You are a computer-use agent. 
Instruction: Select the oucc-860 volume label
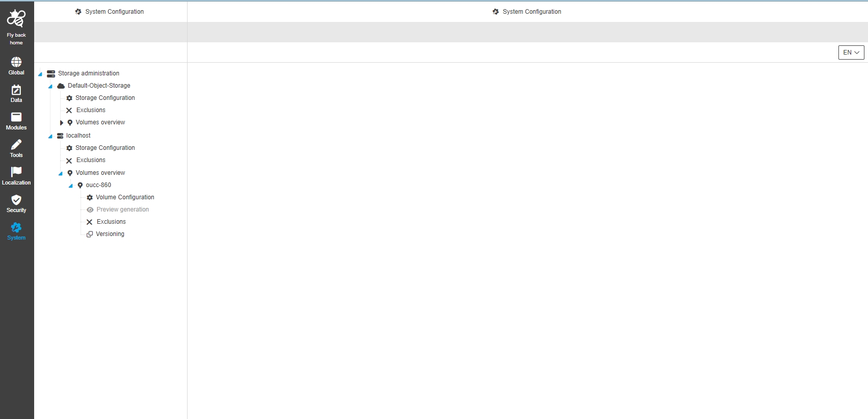(x=98, y=185)
